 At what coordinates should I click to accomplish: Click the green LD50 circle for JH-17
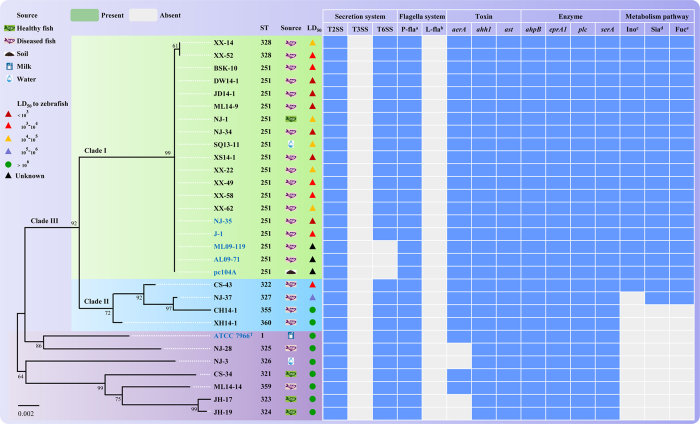[x=312, y=399]
